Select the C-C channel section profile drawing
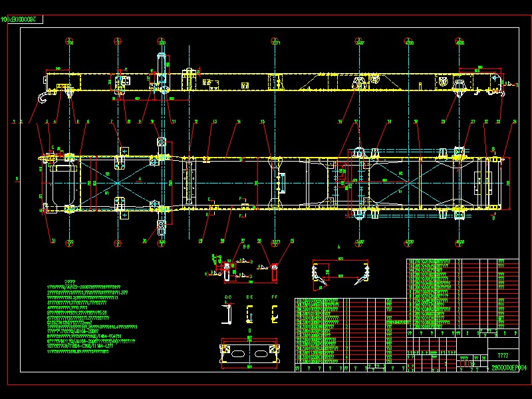This screenshot has width=532, height=399. tap(227, 315)
